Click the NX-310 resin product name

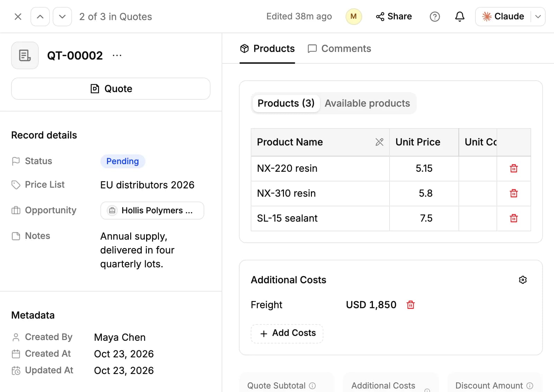pos(286,193)
